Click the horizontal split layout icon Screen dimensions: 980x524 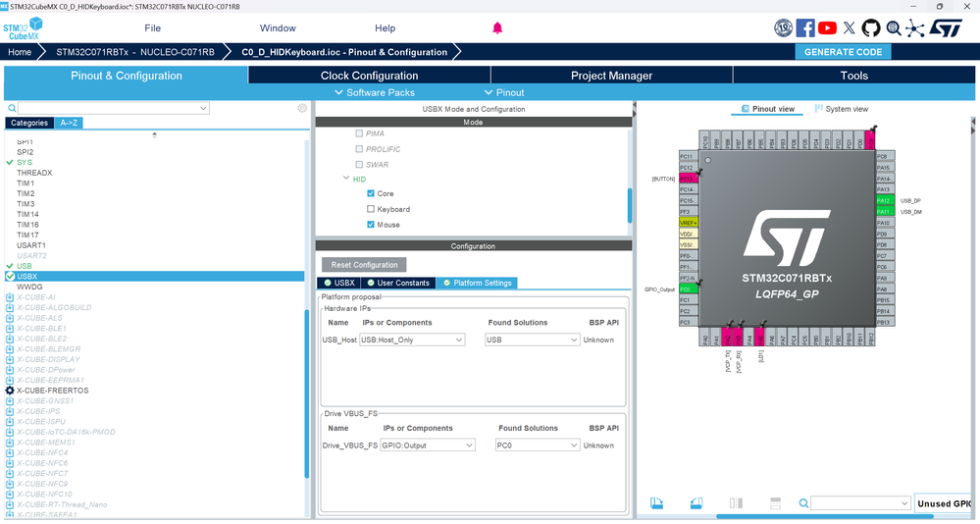pyautogui.click(x=776, y=503)
